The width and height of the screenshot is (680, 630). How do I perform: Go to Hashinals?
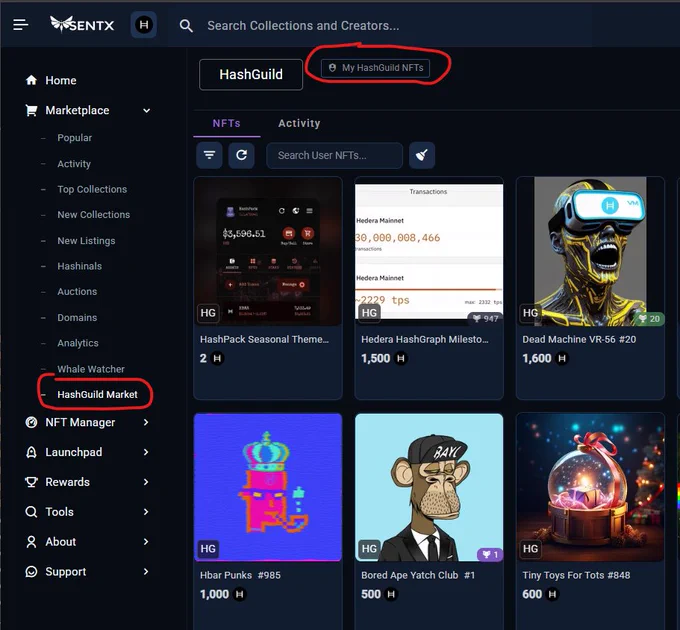click(x=79, y=266)
